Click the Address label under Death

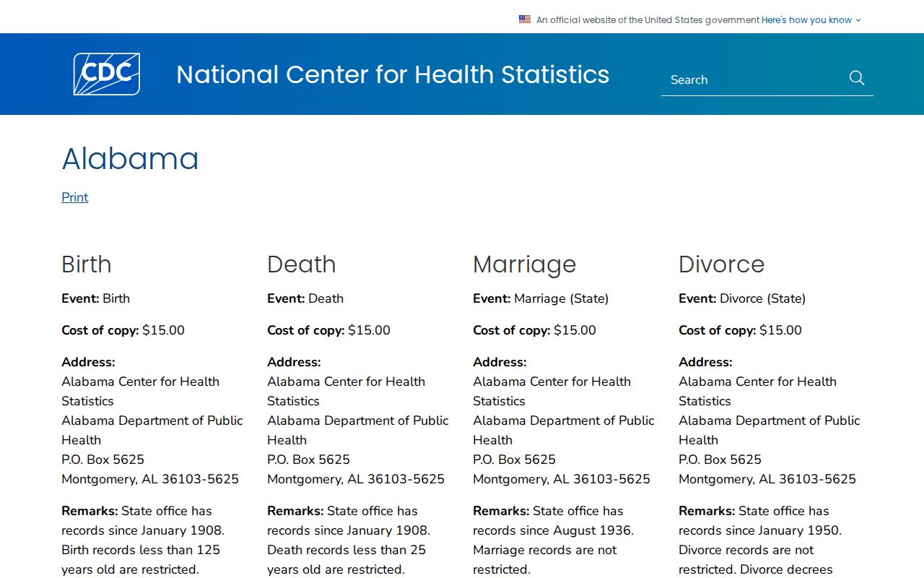pyautogui.click(x=294, y=362)
